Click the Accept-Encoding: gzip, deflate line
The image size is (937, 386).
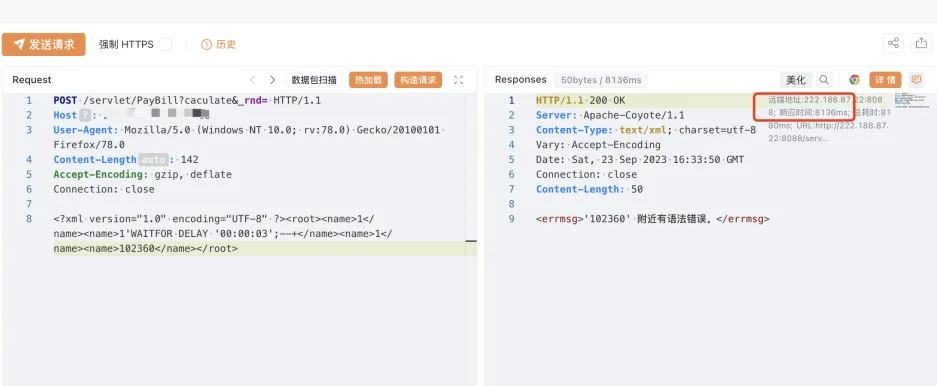click(x=142, y=174)
